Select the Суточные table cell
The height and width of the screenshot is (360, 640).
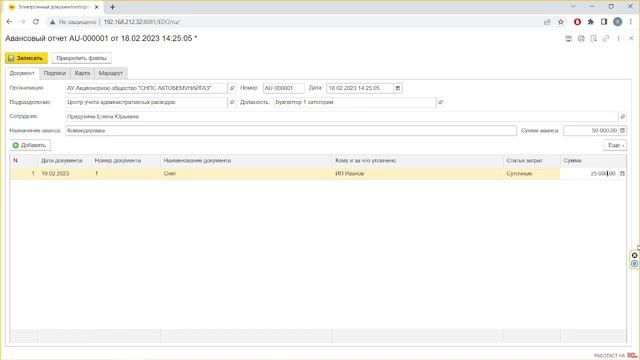531,173
